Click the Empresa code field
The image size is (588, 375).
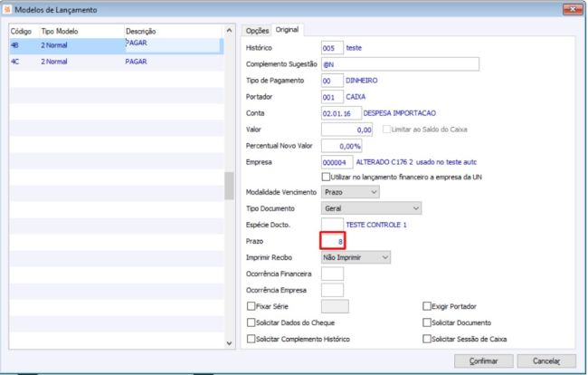[x=337, y=162]
